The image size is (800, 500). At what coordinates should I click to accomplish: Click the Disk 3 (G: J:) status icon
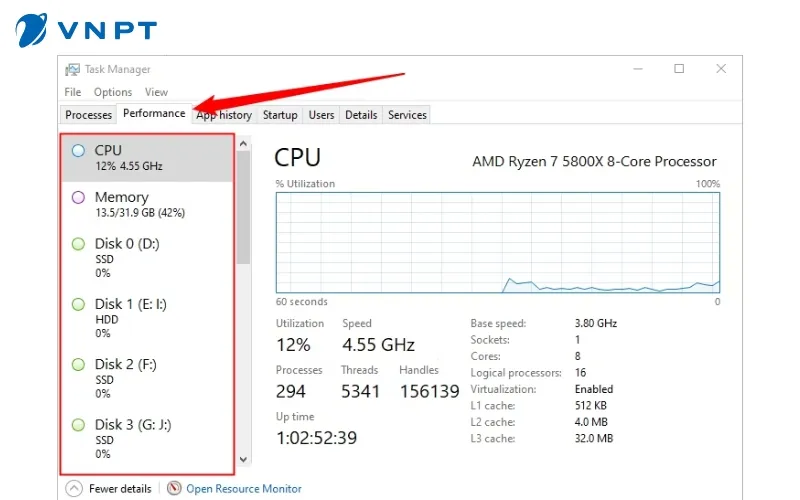click(x=79, y=425)
